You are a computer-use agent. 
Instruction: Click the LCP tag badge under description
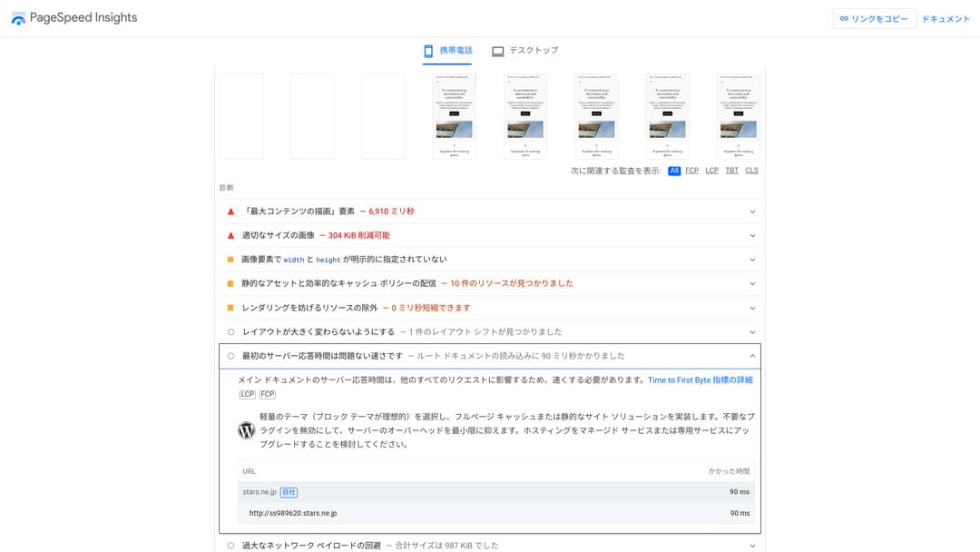click(x=248, y=395)
